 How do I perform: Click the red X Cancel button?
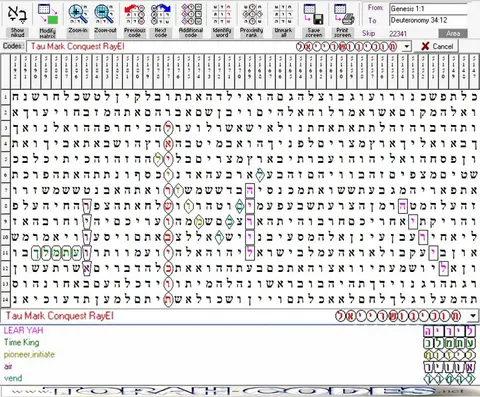(437, 46)
